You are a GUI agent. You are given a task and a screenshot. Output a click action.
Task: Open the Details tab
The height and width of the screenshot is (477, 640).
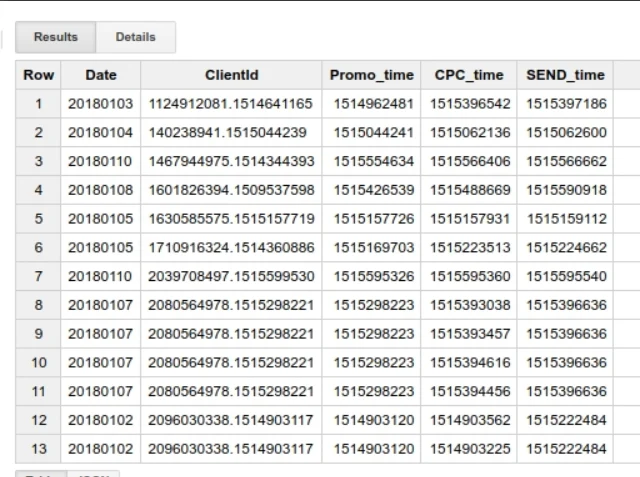coord(135,37)
